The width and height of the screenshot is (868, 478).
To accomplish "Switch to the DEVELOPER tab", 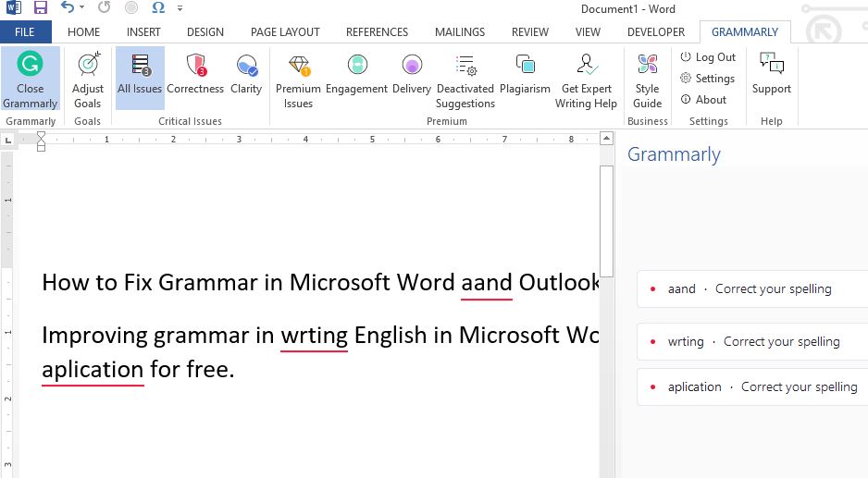I will pos(656,32).
